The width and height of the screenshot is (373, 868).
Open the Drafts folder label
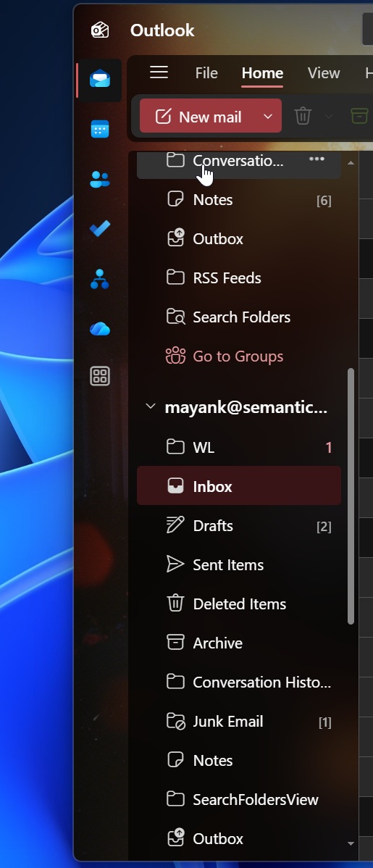pyautogui.click(x=213, y=525)
